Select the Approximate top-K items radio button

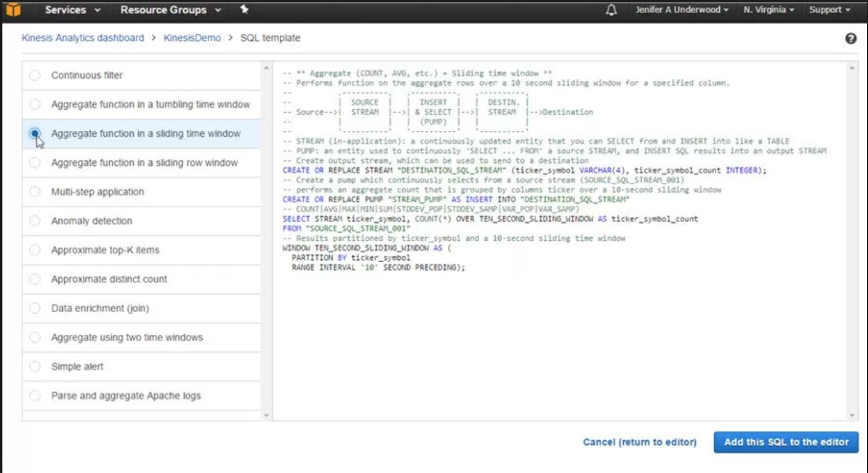pos(35,250)
